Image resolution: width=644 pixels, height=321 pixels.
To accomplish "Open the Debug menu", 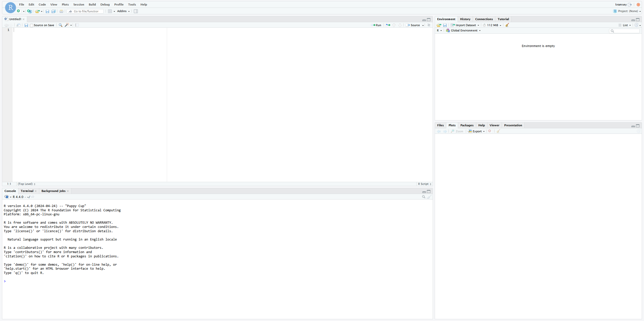I will click(x=105, y=5).
